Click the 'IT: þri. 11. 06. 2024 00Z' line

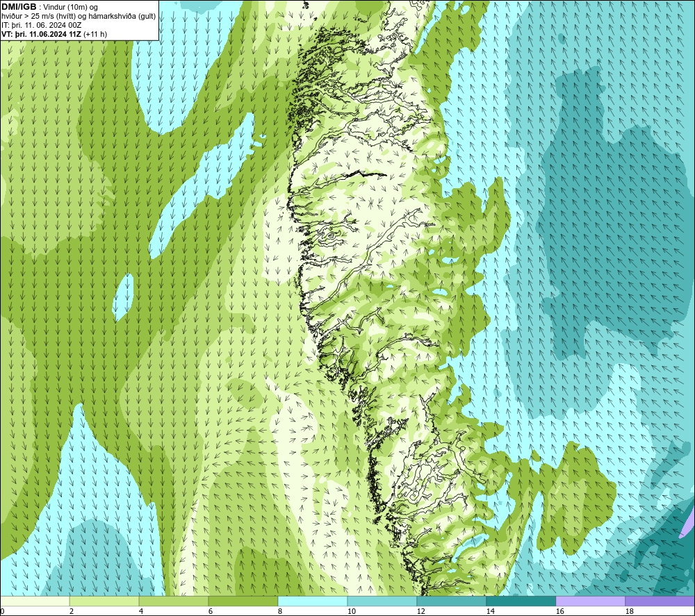point(41,25)
